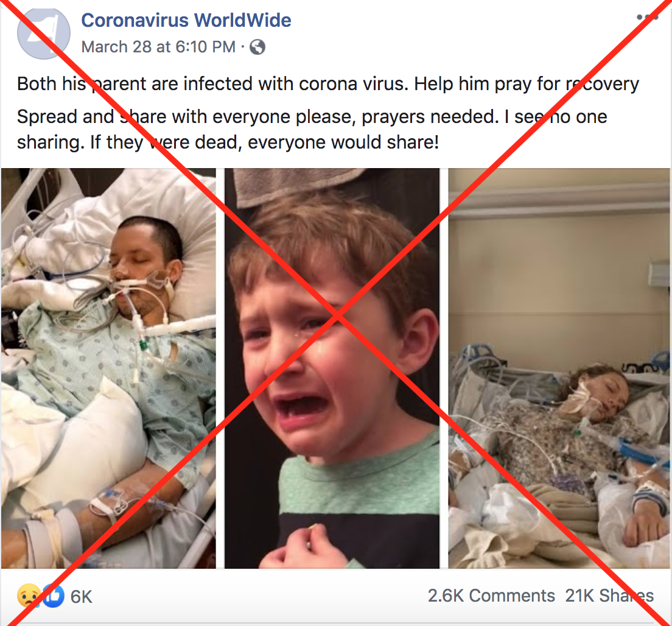Open the crying boy photo
This screenshot has width=672, height=626.
coord(332,368)
